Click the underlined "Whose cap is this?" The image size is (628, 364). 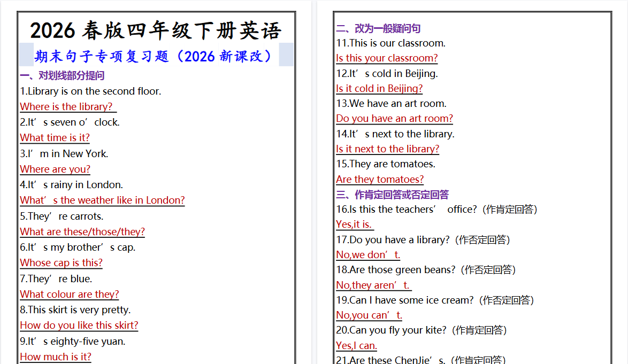click(61, 262)
